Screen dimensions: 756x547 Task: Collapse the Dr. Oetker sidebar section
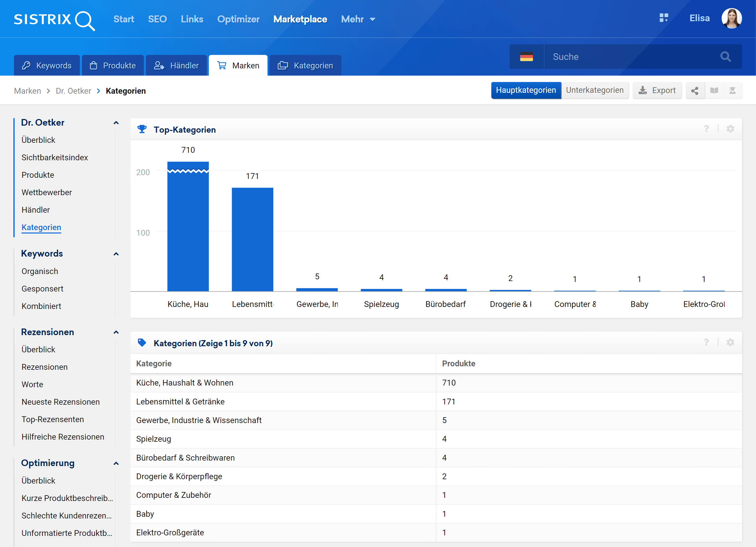pyautogui.click(x=116, y=123)
